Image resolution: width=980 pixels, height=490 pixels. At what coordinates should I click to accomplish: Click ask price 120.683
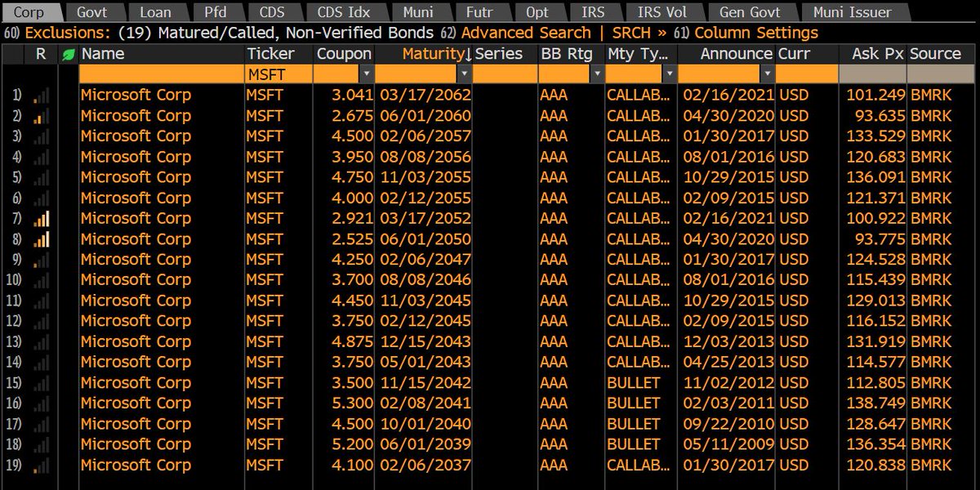875,157
